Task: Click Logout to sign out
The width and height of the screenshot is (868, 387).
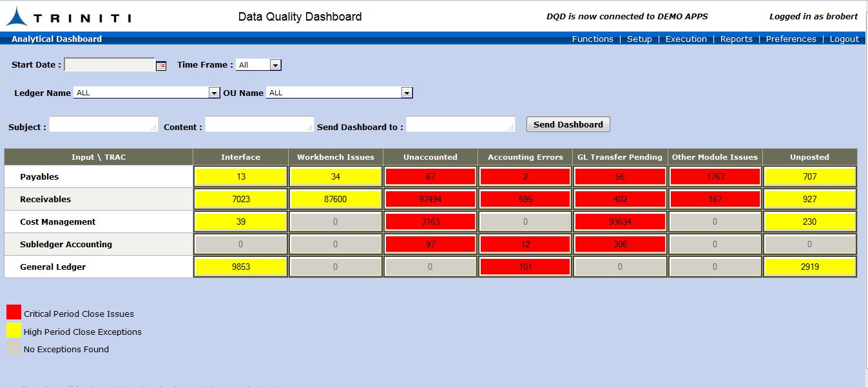Action: pyautogui.click(x=844, y=39)
